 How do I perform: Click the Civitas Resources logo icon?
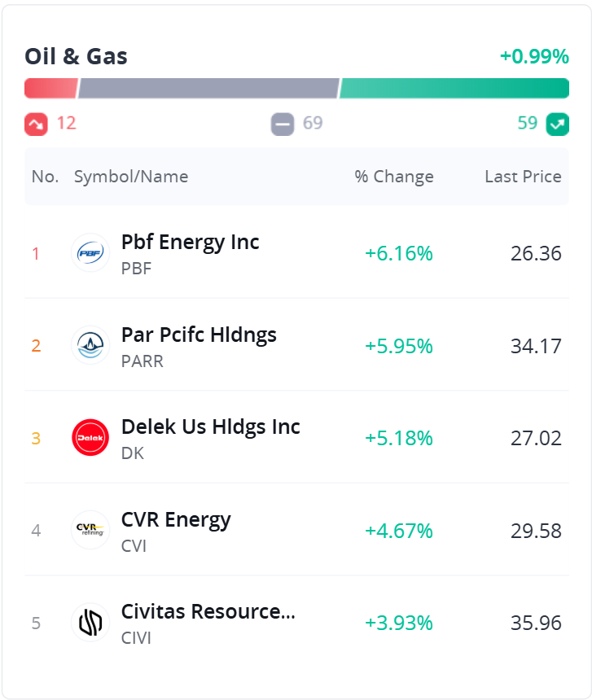(x=90, y=623)
